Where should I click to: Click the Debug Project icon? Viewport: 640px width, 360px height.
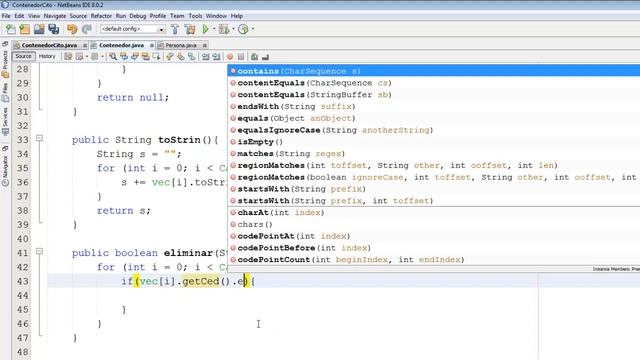pyautogui.click(x=224, y=29)
